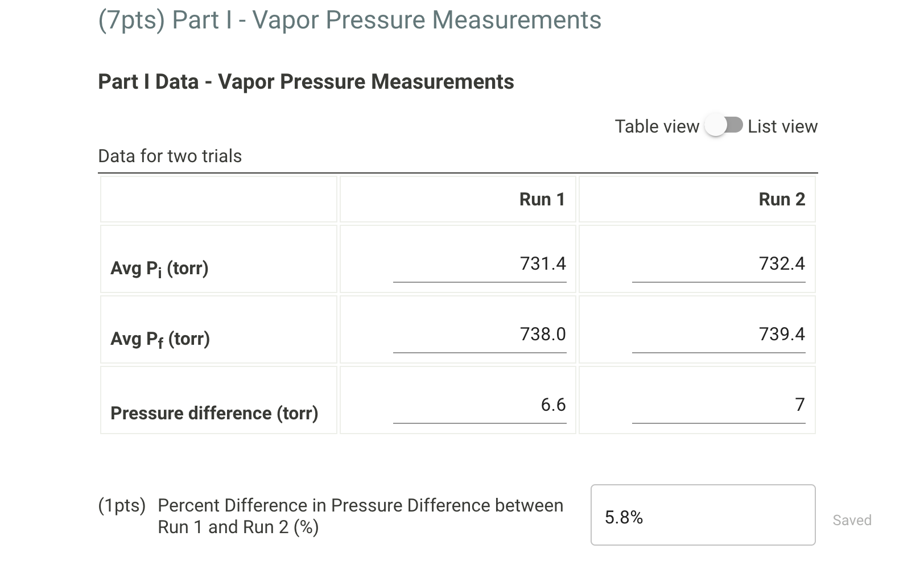Screen dimensions: 924x565
Task: Click the Data for two trials caption
Action: [x=170, y=156]
